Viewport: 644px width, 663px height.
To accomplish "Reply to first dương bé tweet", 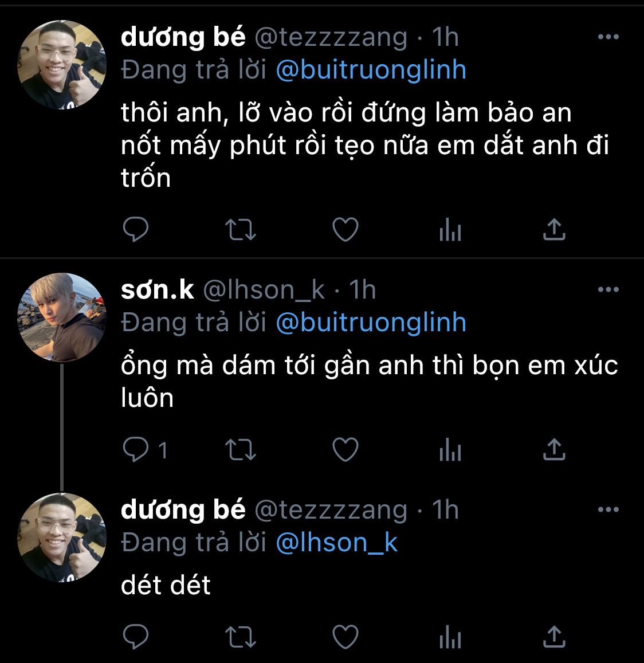I will point(136,230).
